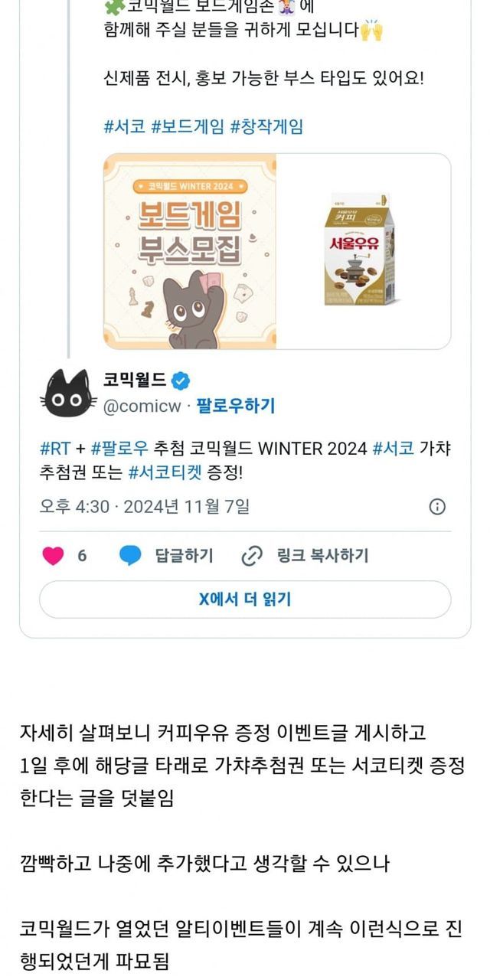Click the X에서 더 읽기 button
The width and height of the screenshot is (490, 980).
tap(245, 599)
